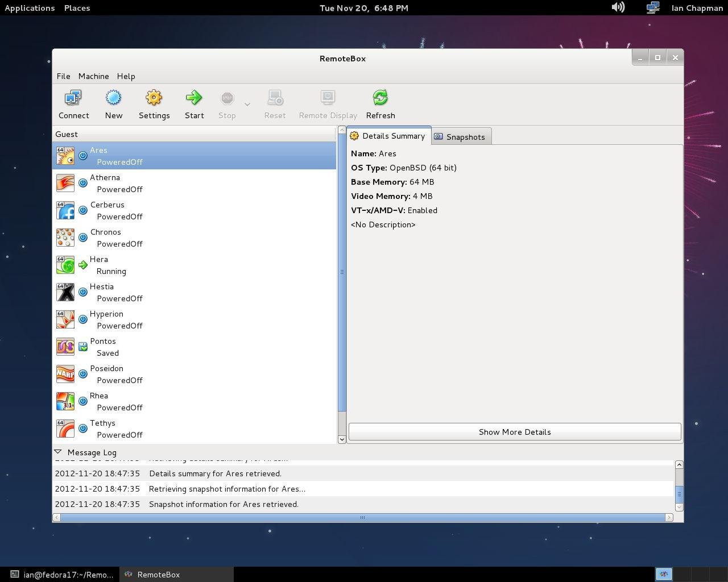Click the Atherna guest name
The image size is (728, 582).
point(105,177)
